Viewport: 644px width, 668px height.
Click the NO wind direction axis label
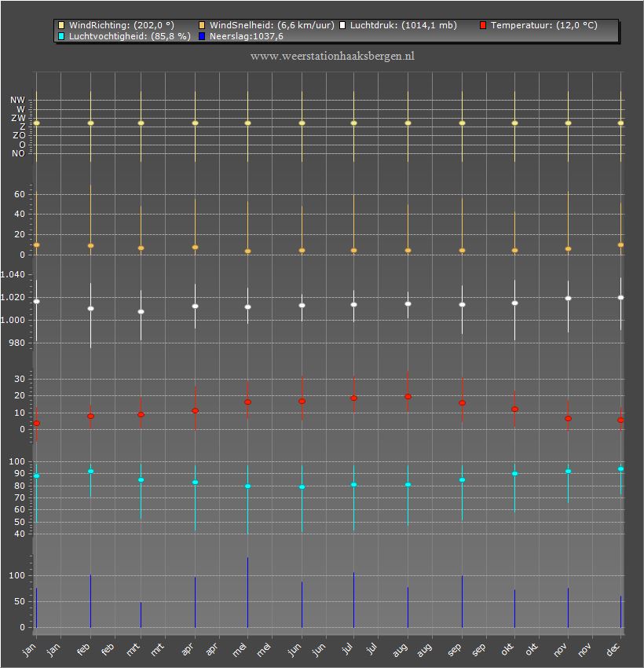18,153
